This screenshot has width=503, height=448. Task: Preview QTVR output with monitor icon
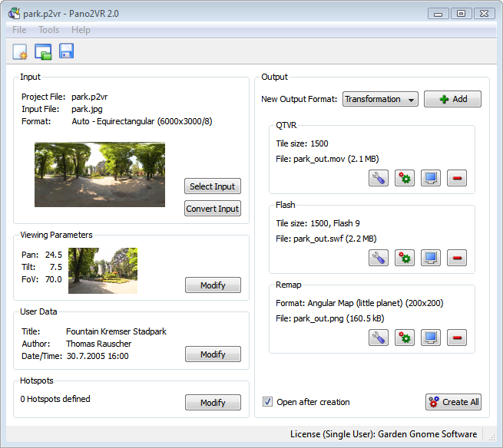[431, 178]
